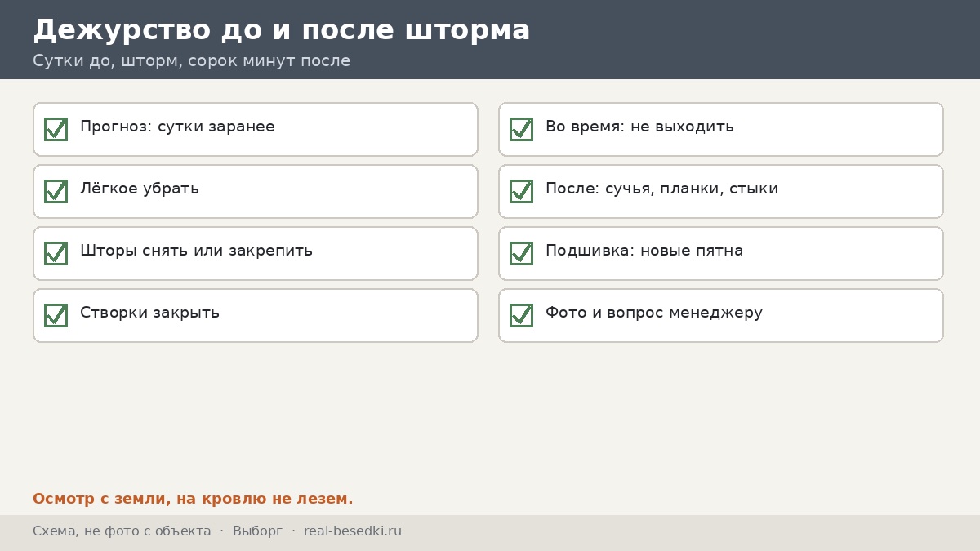The height and width of the screenshot is (551, 980).
Task: Uncheck the "Створки закрыть" checkbox
Action: (56, 315)
